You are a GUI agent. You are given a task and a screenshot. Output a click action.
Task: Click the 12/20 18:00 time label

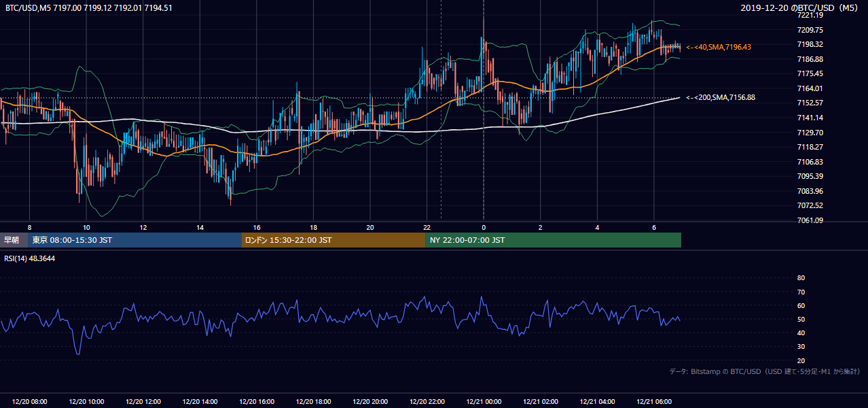[313, 402]
